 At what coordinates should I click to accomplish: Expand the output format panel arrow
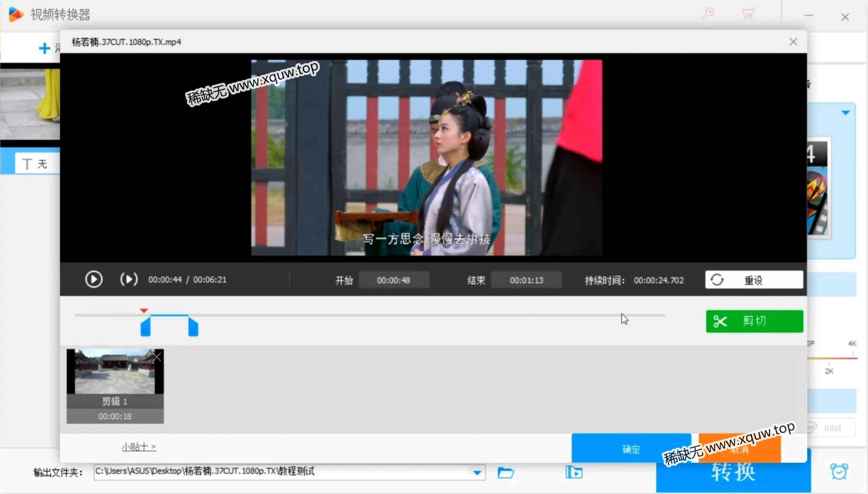click(845, 113)
